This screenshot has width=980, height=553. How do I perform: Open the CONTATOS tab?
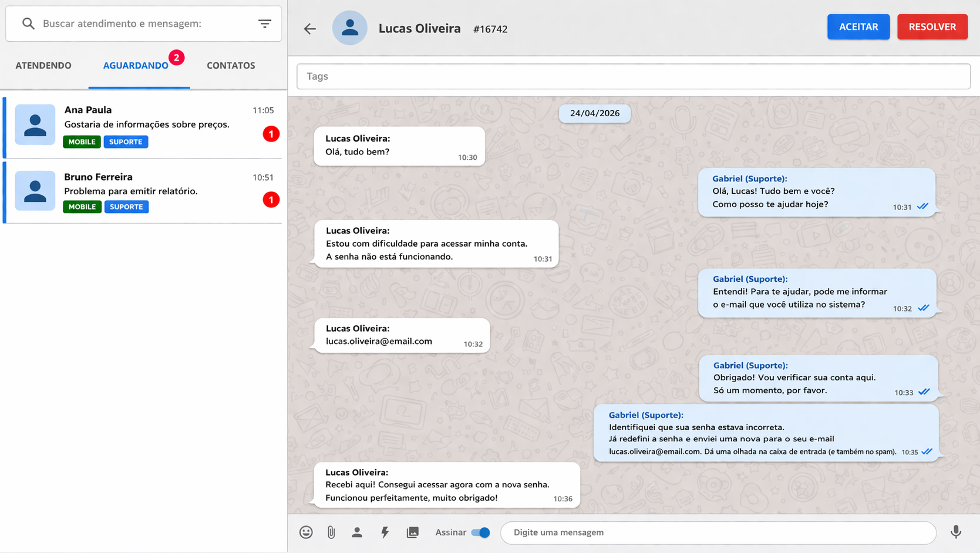tap(231, 65)
